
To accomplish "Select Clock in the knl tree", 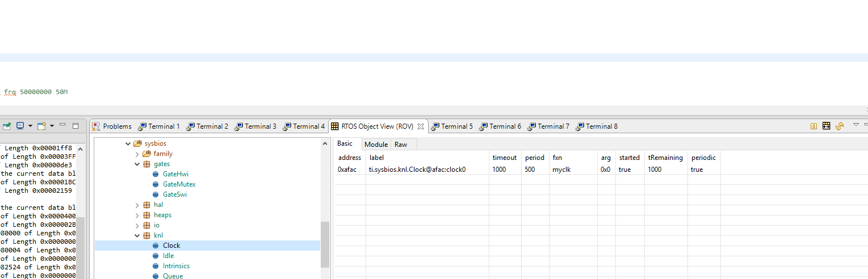I will pos(171,246).
